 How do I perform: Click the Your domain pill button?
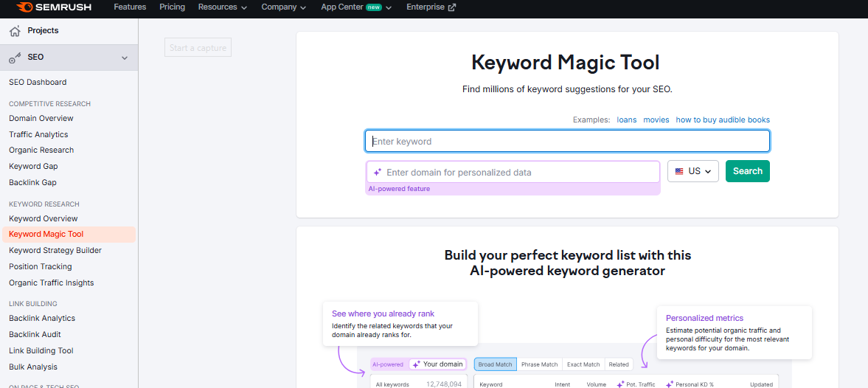click(x=437, y=364)
